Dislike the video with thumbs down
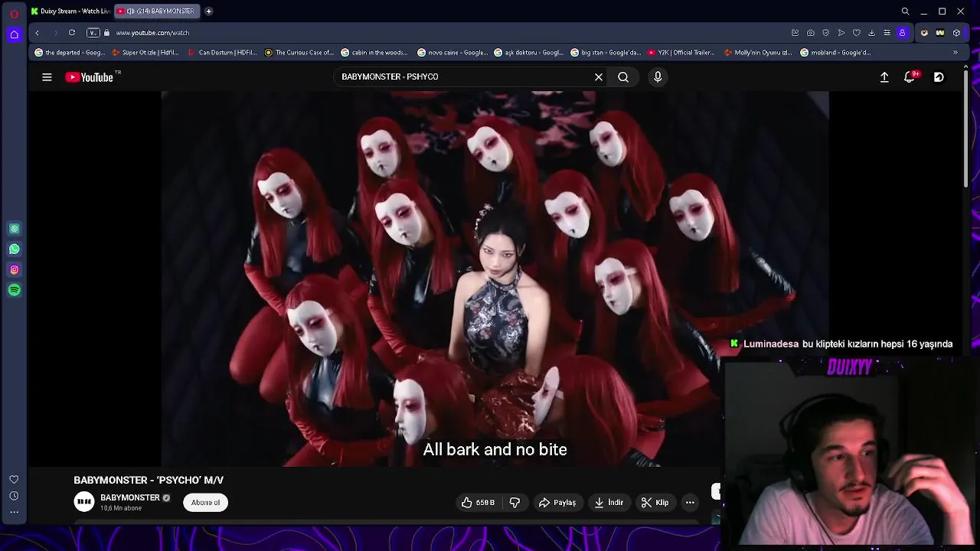This screenshot has width=980, height=551. coord(515,502)
